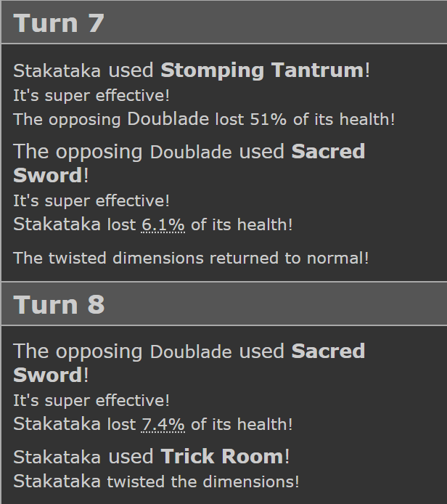Screen dimensions: 447x504
Task: Click 'The opposing Doublade used' in Turn 7
Action: click(x=149, y=152)
